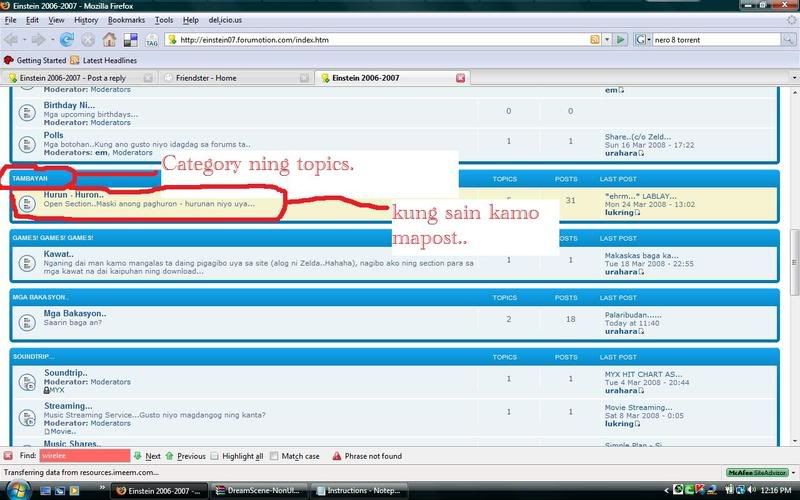This screenshot has width=800, height=500.
Task: Expand hidden system tray icons arrow
Action: click(666, 490)
